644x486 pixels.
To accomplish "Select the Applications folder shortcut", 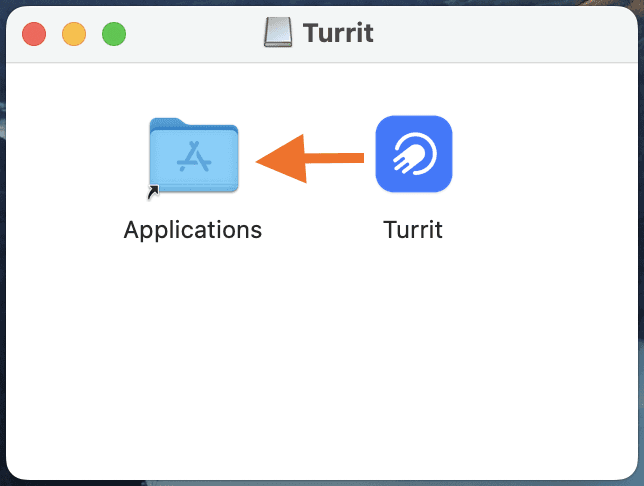I will tap(193, 157).
